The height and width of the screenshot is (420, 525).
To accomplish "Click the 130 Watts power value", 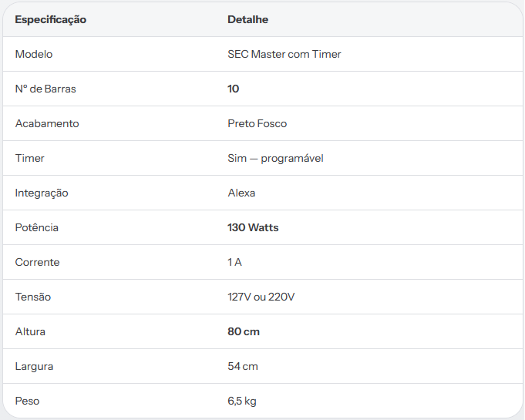I will 253,227.
